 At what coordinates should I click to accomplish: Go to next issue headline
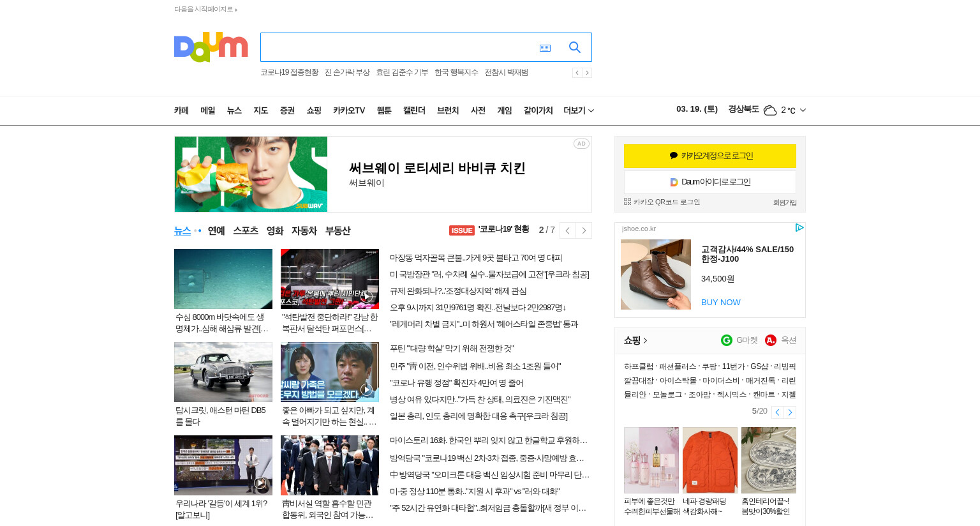[584, 230]
